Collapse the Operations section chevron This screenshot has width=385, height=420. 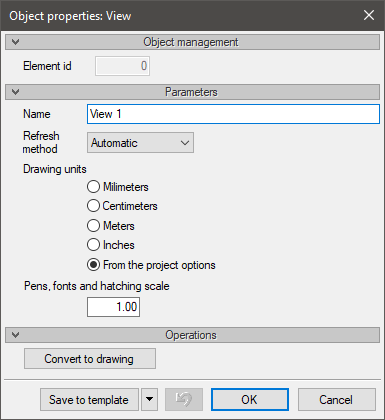(x=15, y=335)
